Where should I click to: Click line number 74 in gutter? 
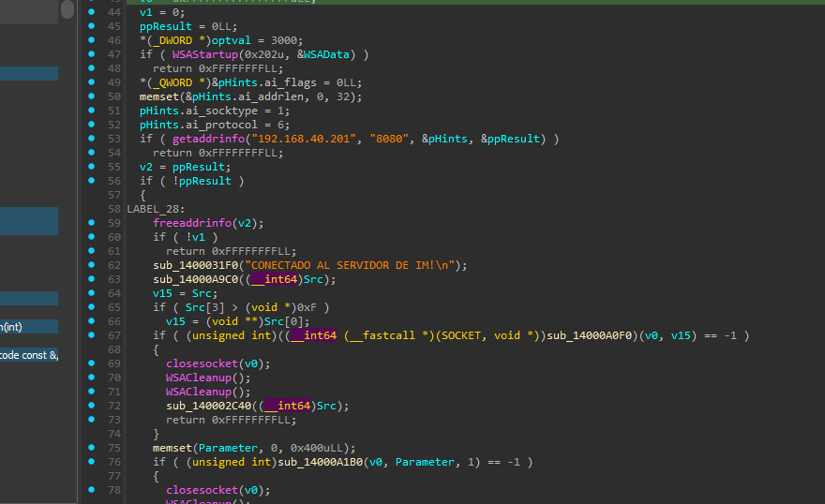114,434
